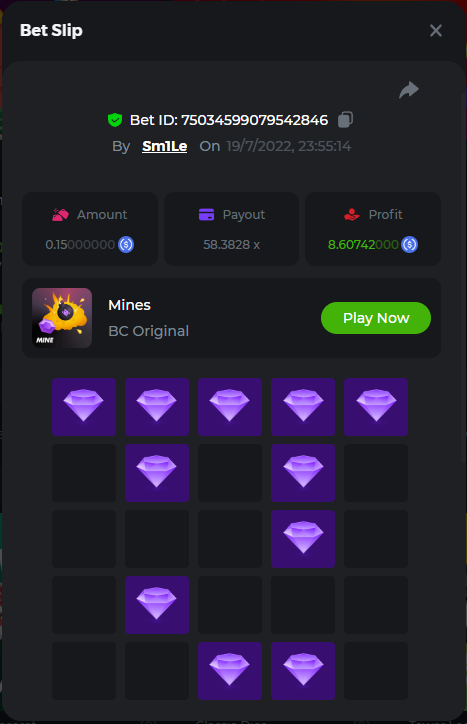Click the Mines game thumbnail
467x724 pixels.
tap(62, 318)
